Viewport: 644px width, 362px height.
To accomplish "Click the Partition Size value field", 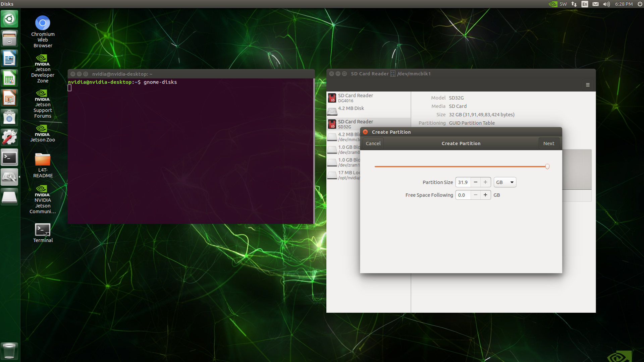I will (463, 182).
